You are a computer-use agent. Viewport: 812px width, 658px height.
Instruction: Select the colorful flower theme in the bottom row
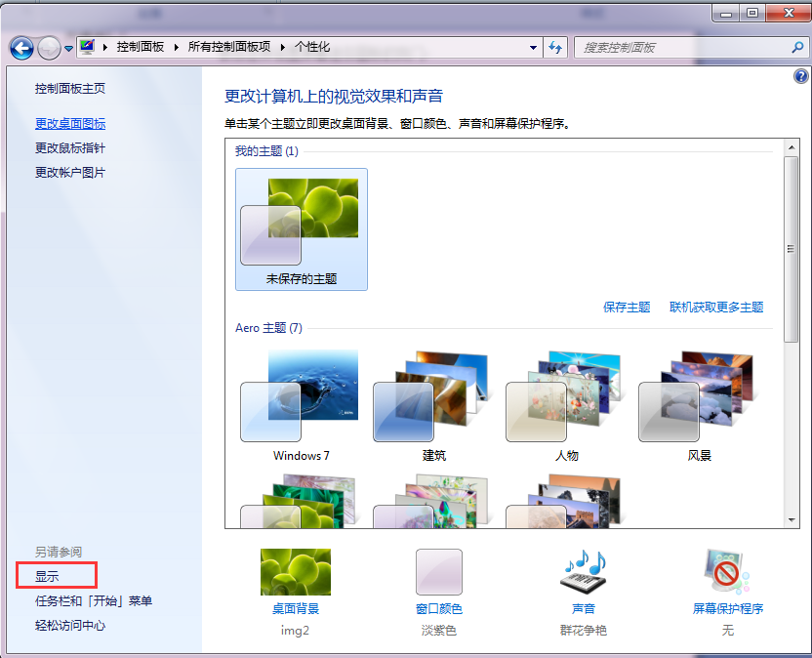pos(433,501)
